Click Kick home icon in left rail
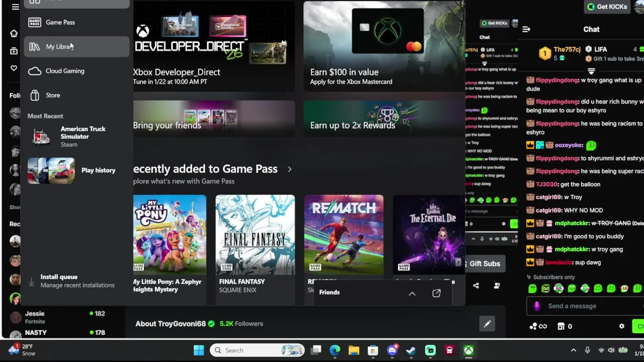 [x=14, y=33]
